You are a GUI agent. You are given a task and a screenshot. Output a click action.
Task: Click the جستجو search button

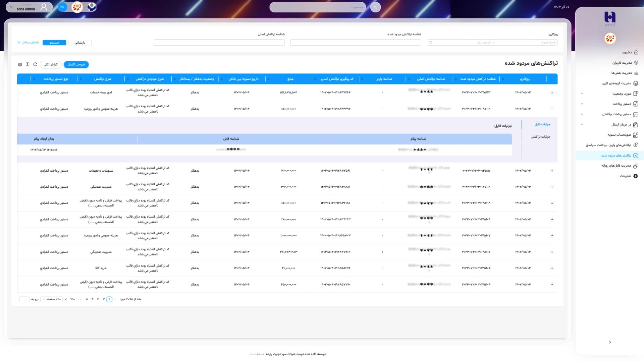(54, 43)
